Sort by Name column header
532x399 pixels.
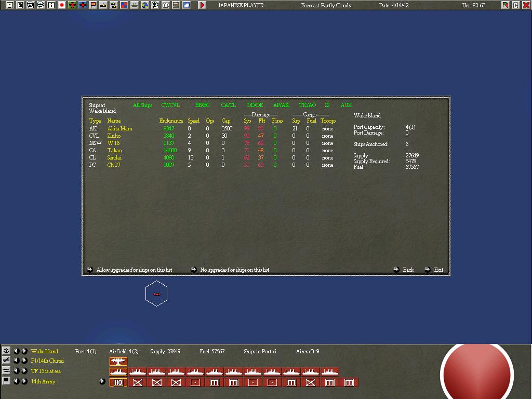114,121
